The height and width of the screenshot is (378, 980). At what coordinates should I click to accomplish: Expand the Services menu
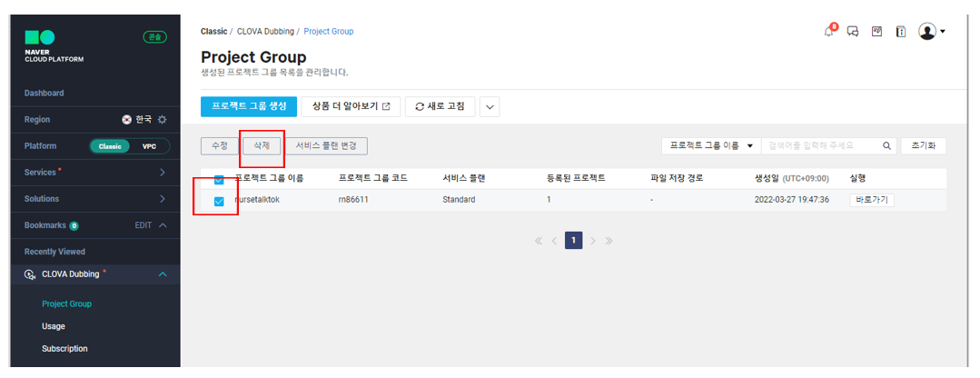click(x=162, y=173)
